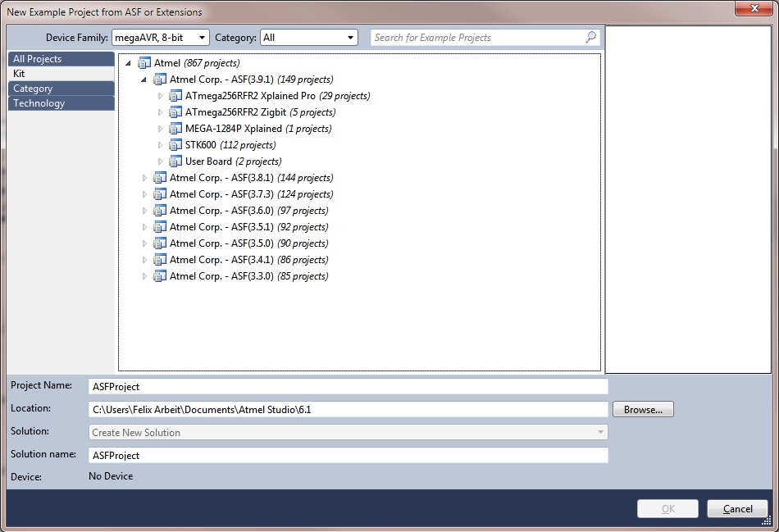This screenshot has height=532, width=779.
Task: Expand the ASF(3.5.0) node
Action: (144, 243)
